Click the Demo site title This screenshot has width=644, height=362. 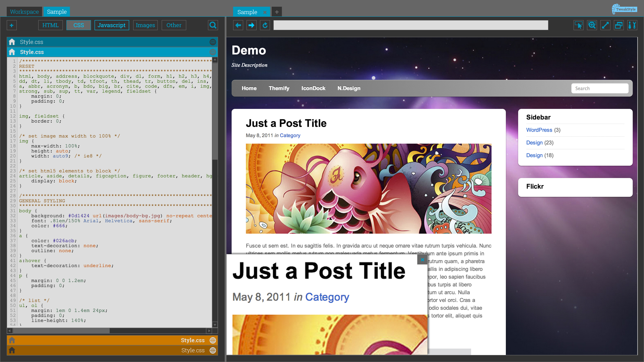click(x=249, y=50)
